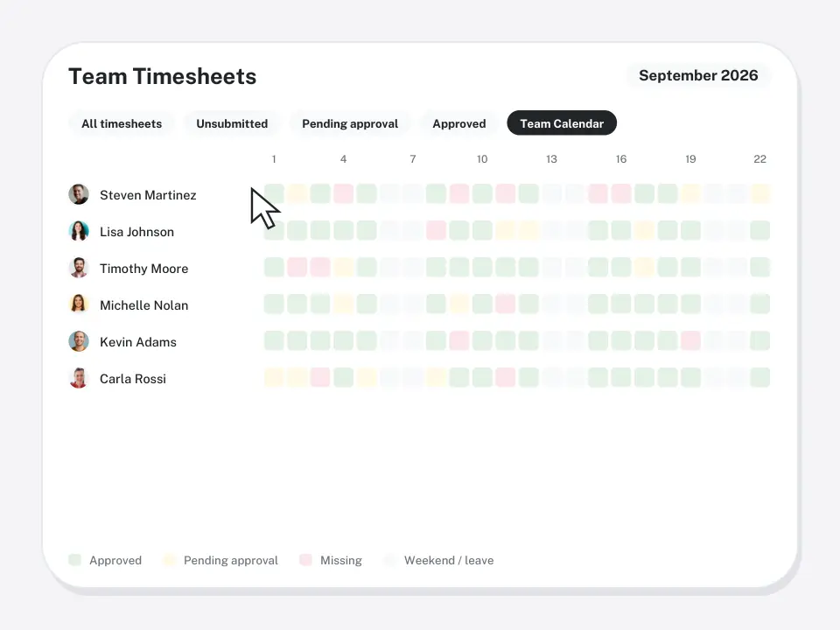
Task: Open the All timesheets tab
Action: pos(122,123)
